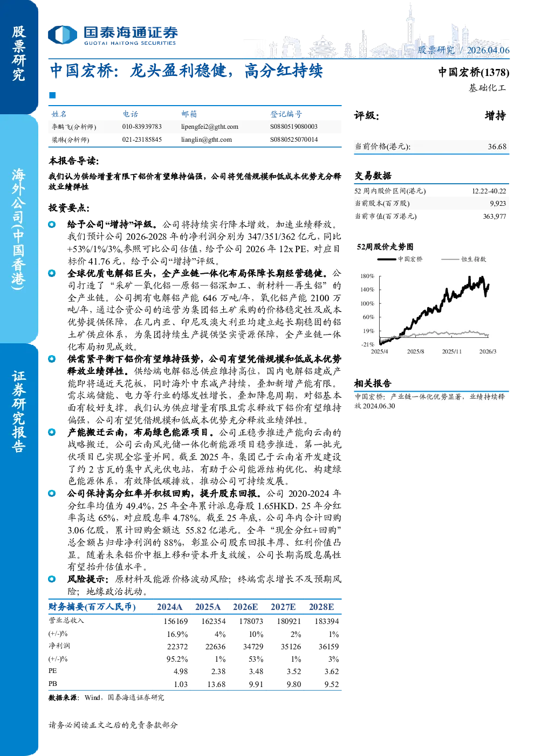Click the bullet icon beside 产能搬迁云南
Image resolution: width=535 pixels, height=756 pixels.
tap(52, 432)
